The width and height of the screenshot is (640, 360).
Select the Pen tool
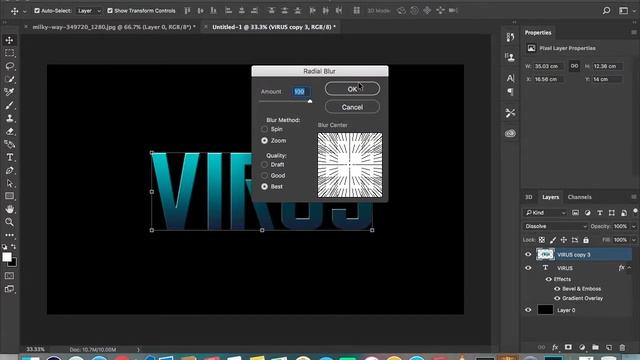tap(9, 170)
